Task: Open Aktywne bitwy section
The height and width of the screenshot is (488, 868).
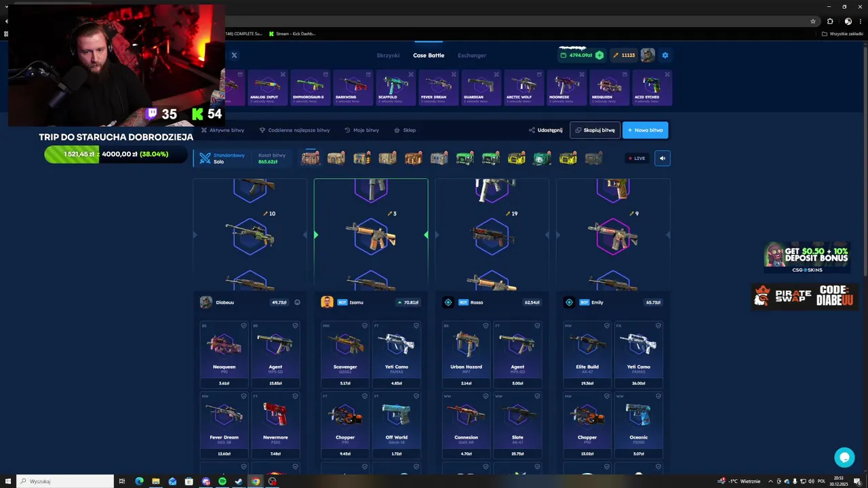Action: click(223, 130)
